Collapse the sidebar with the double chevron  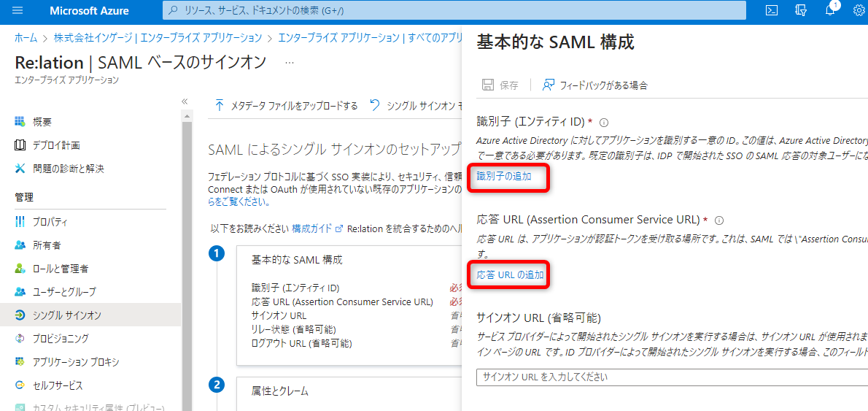(x=185, y=101)
